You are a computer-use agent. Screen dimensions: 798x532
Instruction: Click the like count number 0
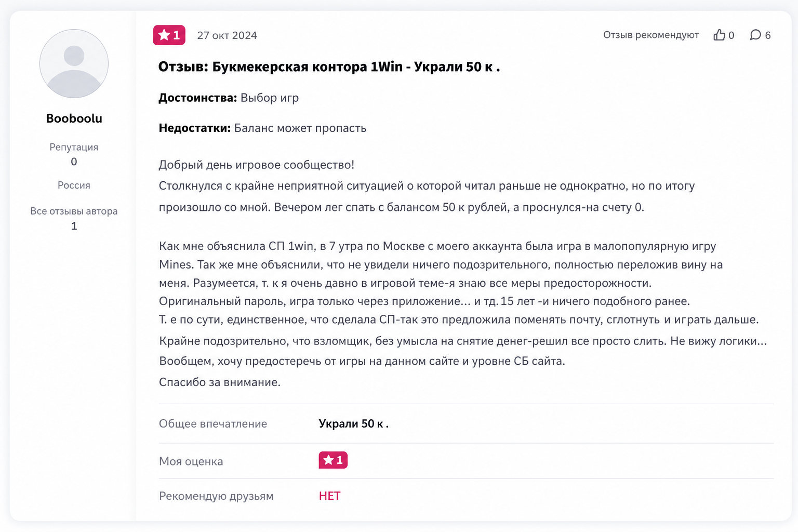point(731,35)
